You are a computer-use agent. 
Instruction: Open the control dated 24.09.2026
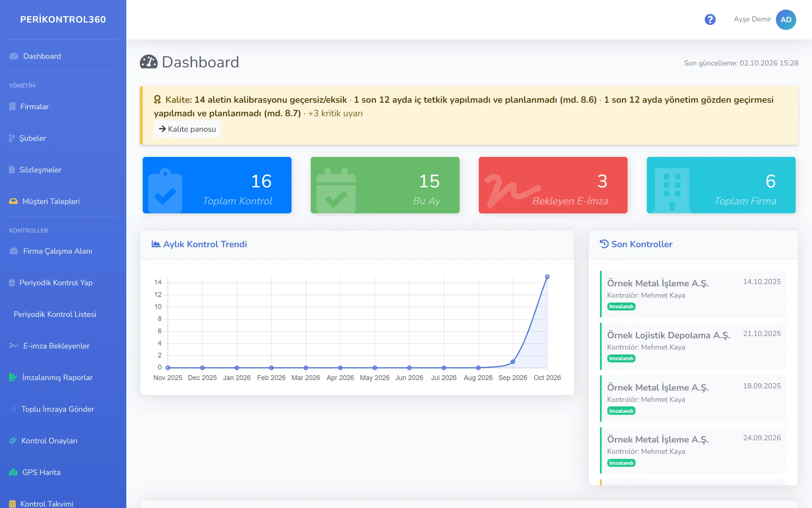pos(693,450)
